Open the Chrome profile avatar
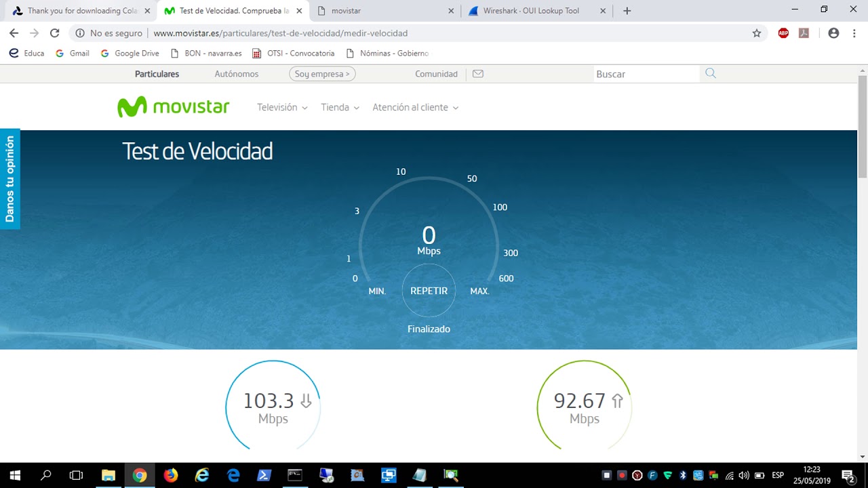The height and width of the screenshot is (488, 868). [x=833, y=33]
